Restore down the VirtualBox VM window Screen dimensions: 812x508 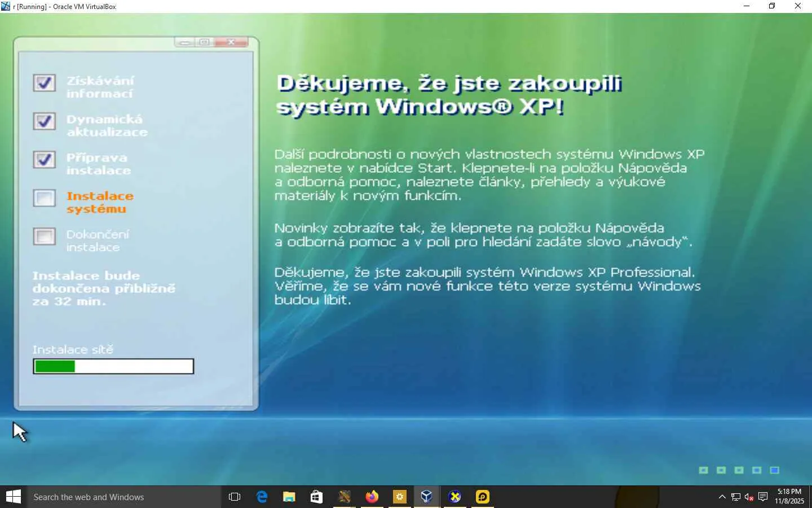[772, 6]
